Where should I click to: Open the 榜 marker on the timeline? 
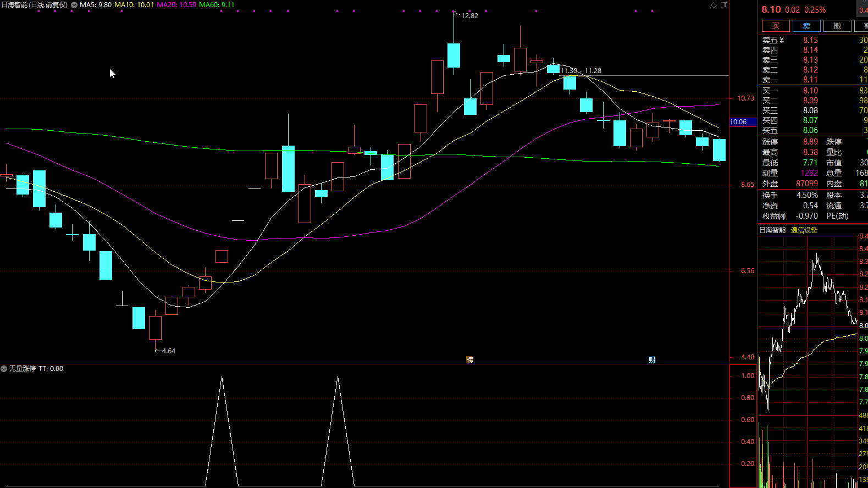[x=470, y=360]
